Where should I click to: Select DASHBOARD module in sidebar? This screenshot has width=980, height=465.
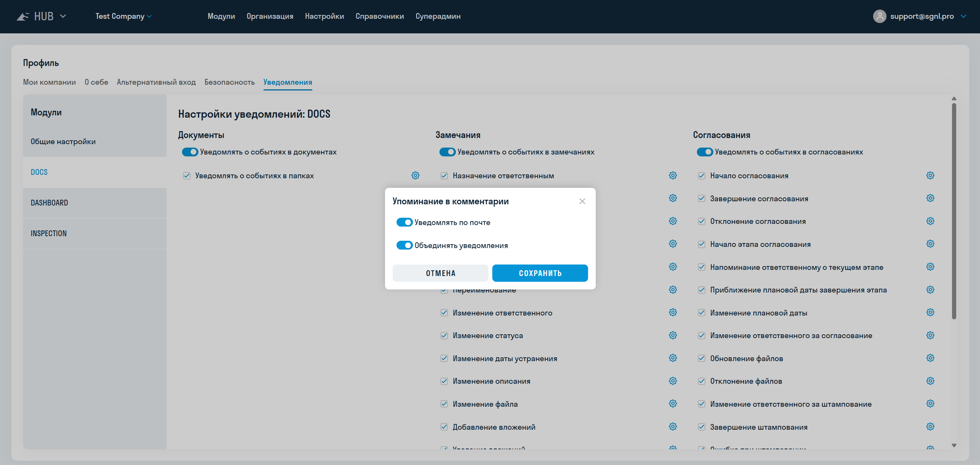(95, 203)
